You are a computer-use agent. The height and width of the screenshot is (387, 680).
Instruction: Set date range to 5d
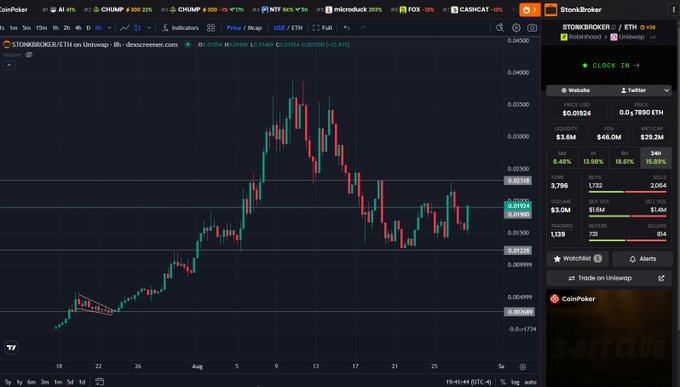click(70, 382)
